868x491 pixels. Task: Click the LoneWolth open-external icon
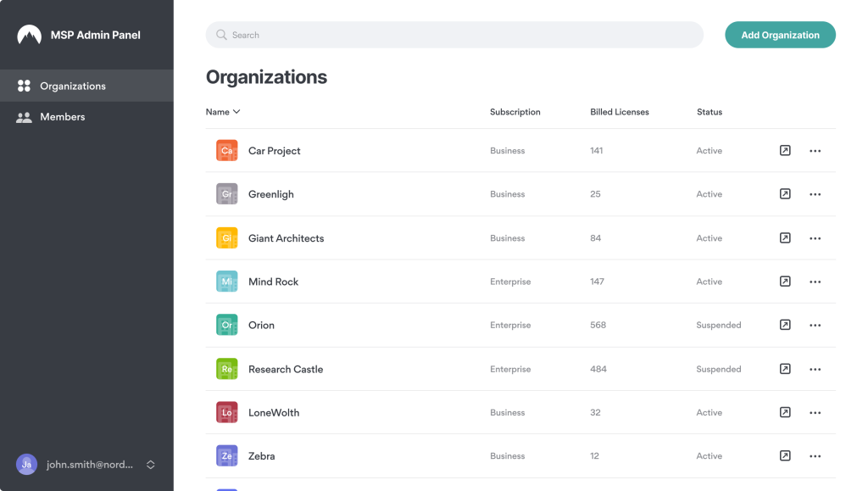pyautogui.click(x=785, y=412)
